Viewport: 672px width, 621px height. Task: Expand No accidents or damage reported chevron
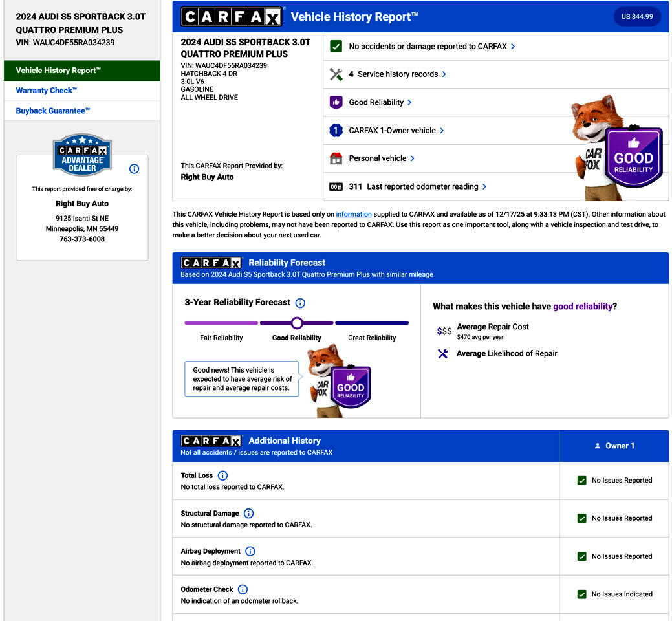click(x=513, y=47)
